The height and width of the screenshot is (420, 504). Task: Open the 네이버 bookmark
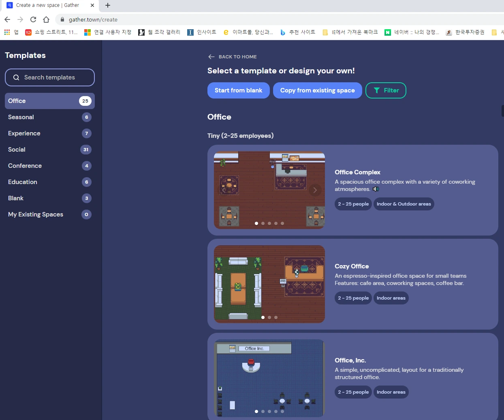click(412, 32)
